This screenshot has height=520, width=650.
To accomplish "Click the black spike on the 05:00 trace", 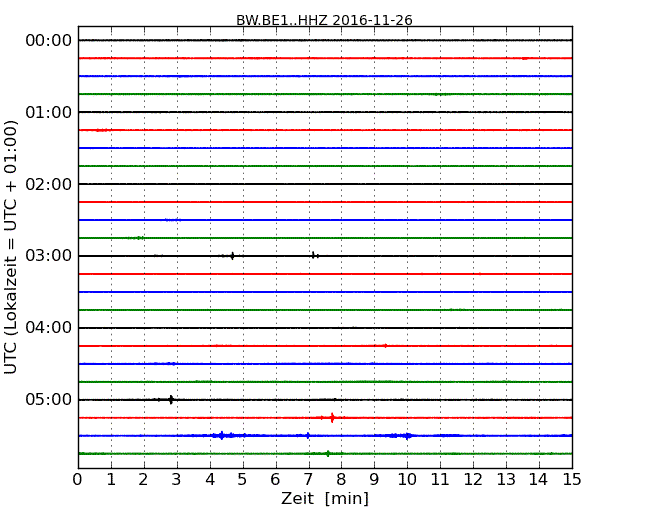I will click(171, 400).
